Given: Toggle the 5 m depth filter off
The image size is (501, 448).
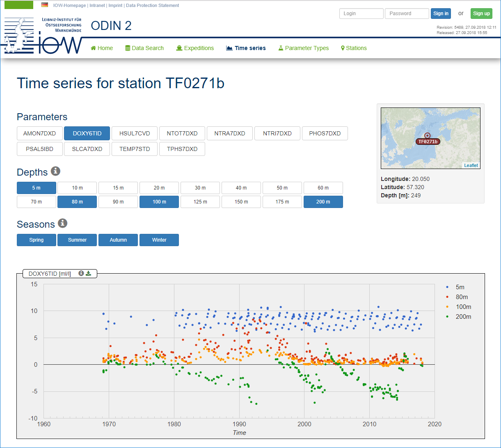Looking at the screenshot, I should (36, 188).
